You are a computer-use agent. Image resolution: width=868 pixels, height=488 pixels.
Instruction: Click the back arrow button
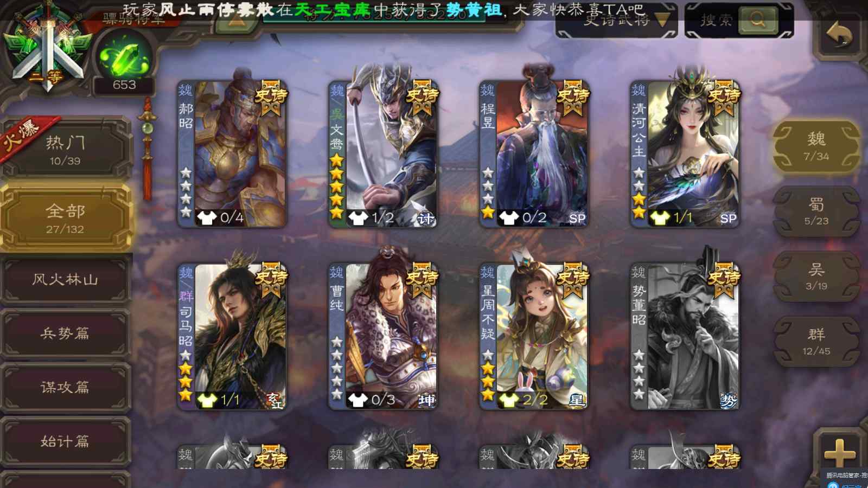pyautogui.click(x=839, y=35)
